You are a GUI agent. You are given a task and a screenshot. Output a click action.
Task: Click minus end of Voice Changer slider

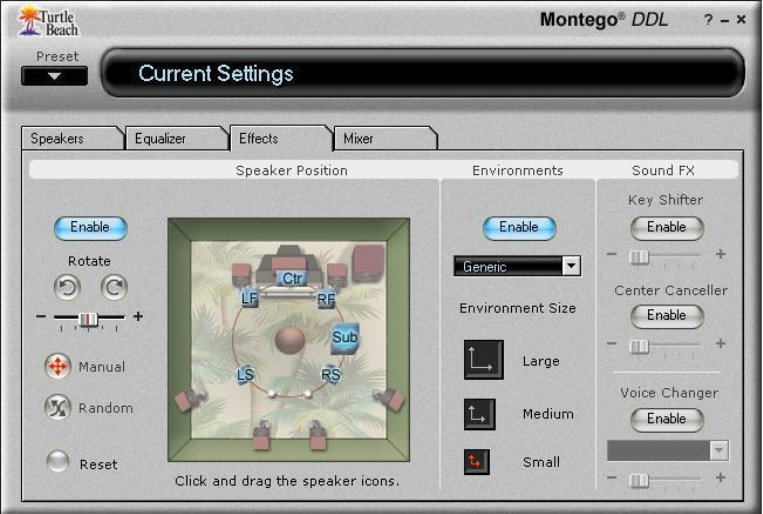tap(612, 477)
